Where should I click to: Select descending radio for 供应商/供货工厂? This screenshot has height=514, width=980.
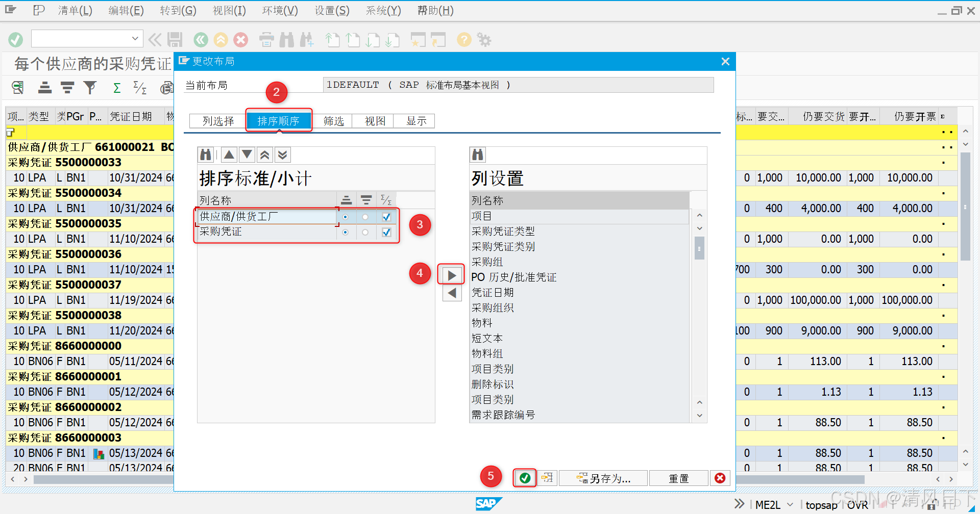365,217
